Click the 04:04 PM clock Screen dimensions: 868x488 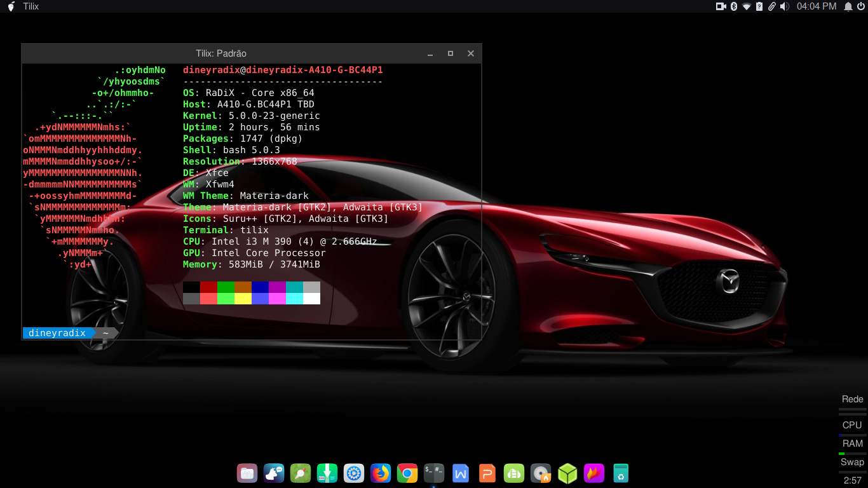pyautogui.click(x=817, y=6)
